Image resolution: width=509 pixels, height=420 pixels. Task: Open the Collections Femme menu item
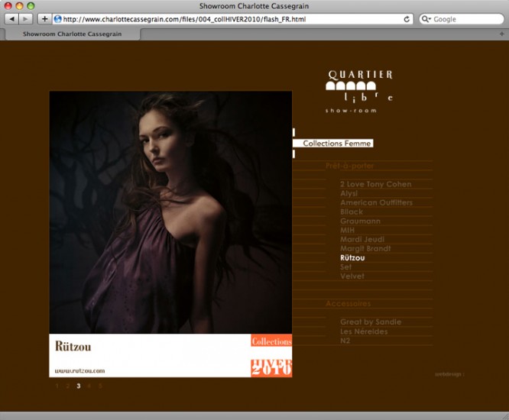[336, 144]
